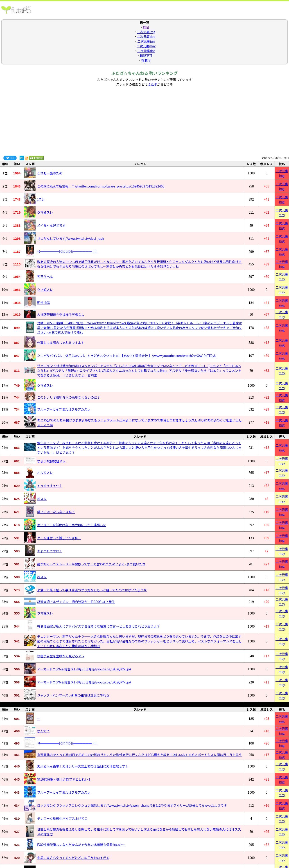289x868 pixels.
Task: Click the +60 increase value for 刃牙らへん
Action: point(266,277)
